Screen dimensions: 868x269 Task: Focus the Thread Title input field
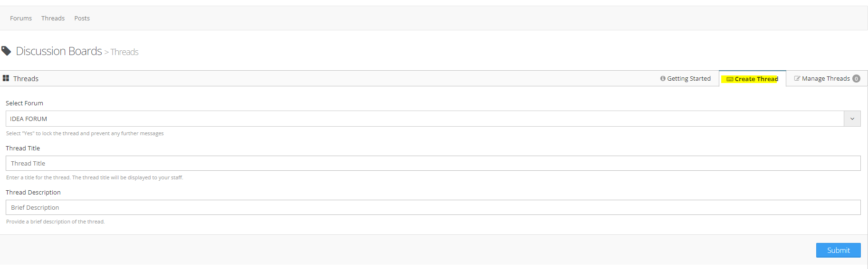433,163
